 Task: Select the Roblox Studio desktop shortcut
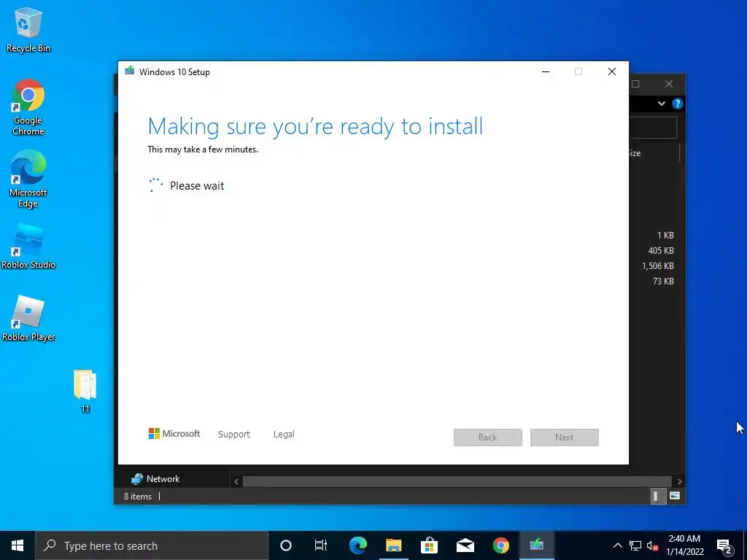click(28, 246)
